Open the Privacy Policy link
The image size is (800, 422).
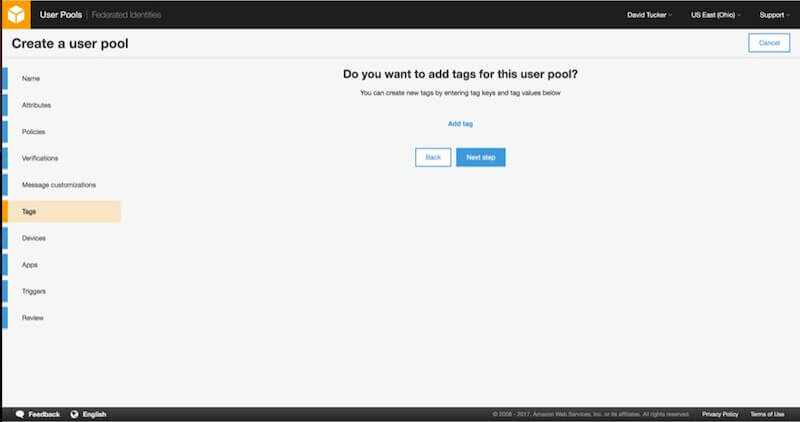tap(719, 414)
